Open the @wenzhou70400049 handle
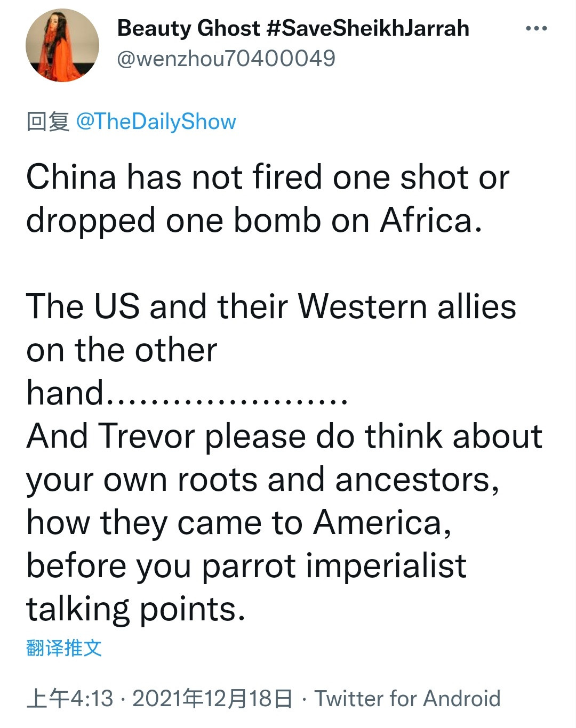Viewport: 576px width, 728px height. (226, 59)
